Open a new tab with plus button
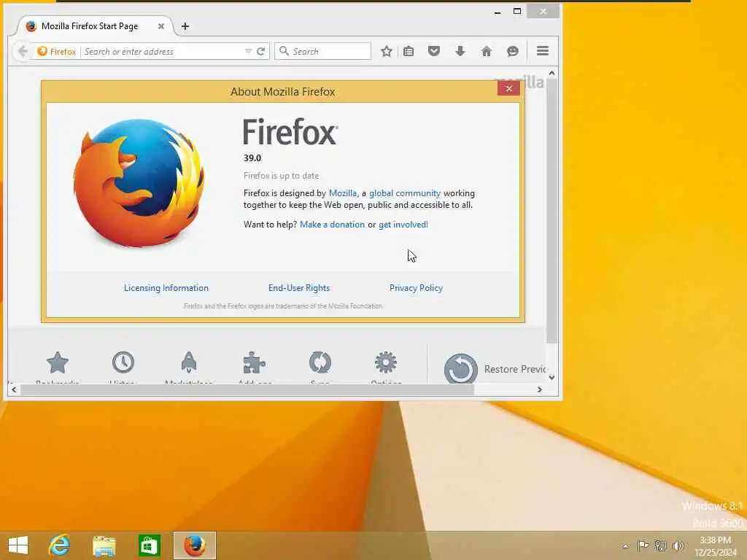The width and height of the screenshot is (747, 560). click(x=185, y=26)
